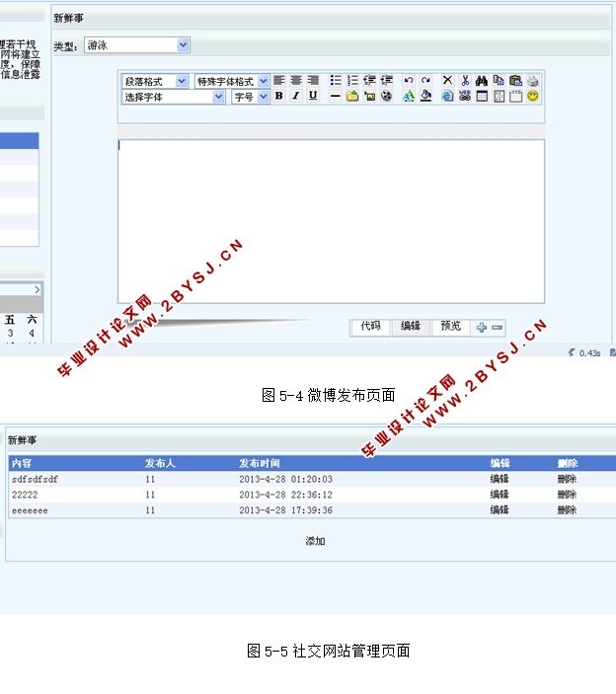Insert a table
The height and width of the screenshot is (694, 616).
click(482, 96)
